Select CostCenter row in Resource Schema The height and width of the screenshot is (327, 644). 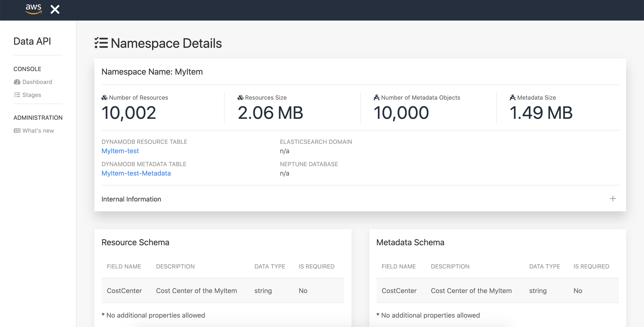222,291
